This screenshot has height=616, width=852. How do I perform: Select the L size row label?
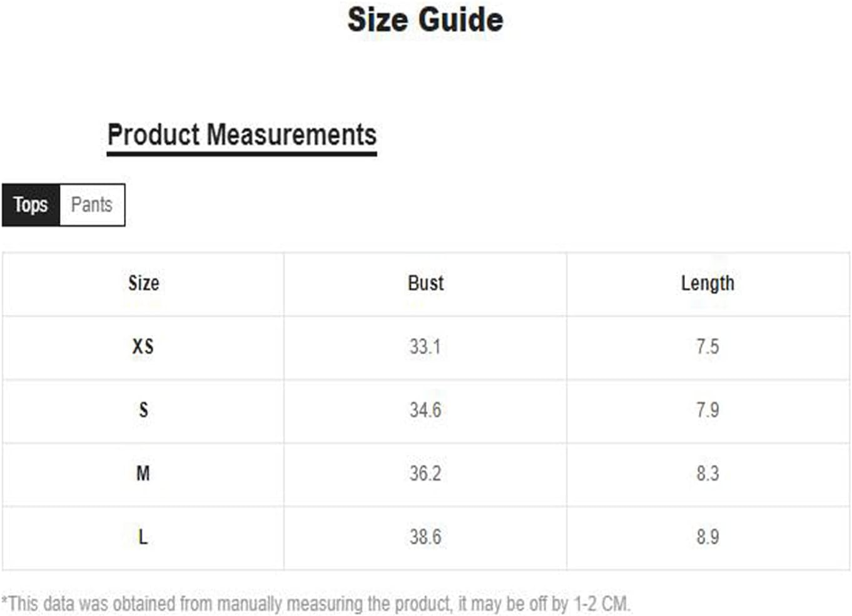point(143,537)
